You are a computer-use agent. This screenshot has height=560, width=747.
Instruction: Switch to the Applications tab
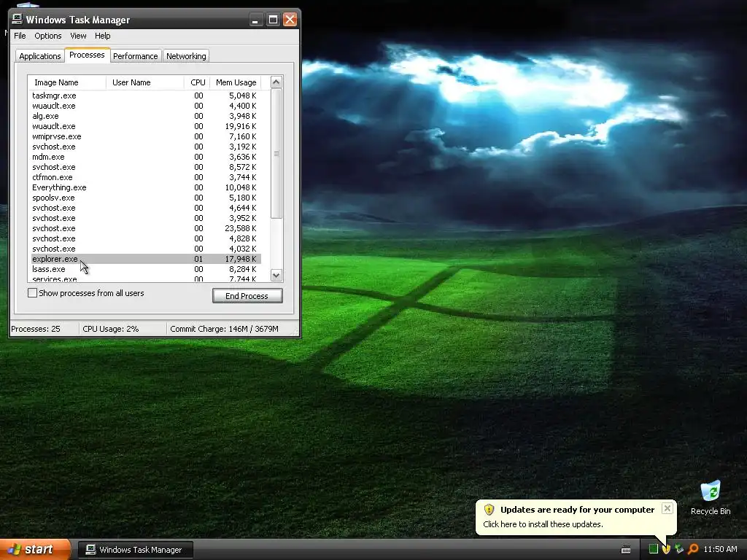point(40,56)
